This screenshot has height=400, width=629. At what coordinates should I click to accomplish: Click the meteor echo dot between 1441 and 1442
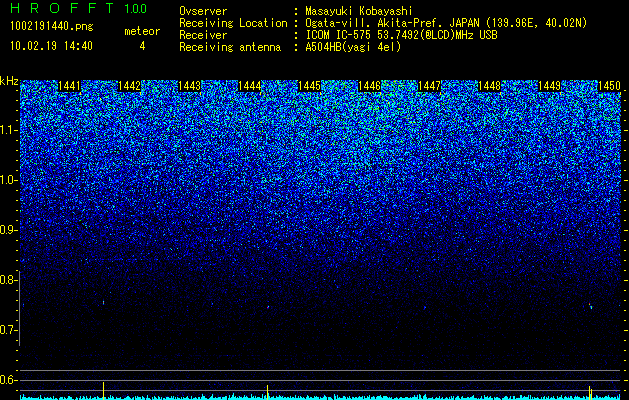(x=103, y=302)
